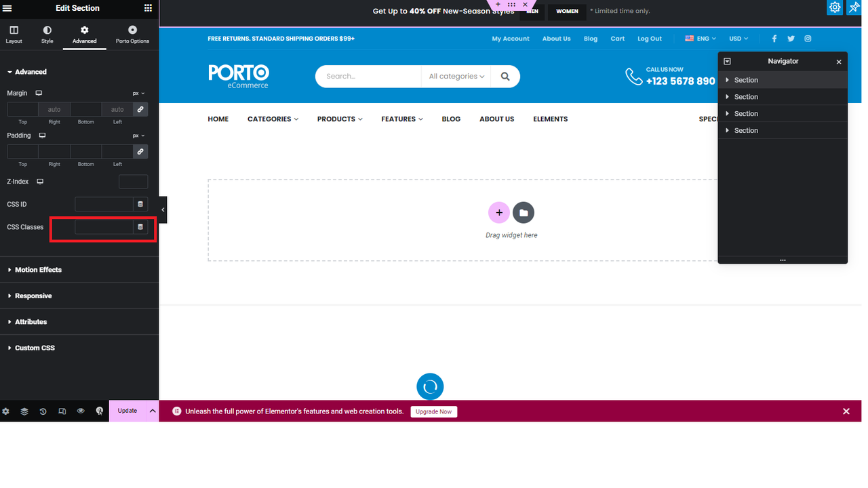Click Margin responsive device icon
This screenshot has height=488, width=868.
click(39, 93)
